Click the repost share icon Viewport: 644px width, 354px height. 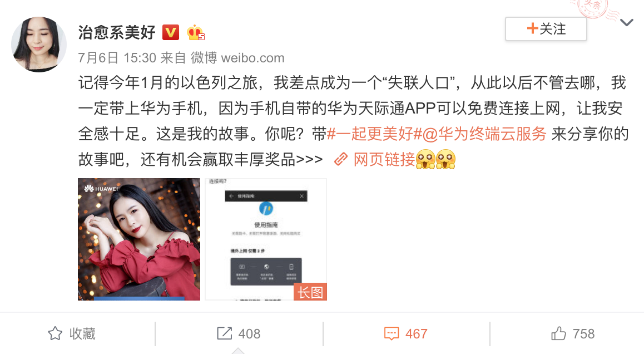click(224, 333)
